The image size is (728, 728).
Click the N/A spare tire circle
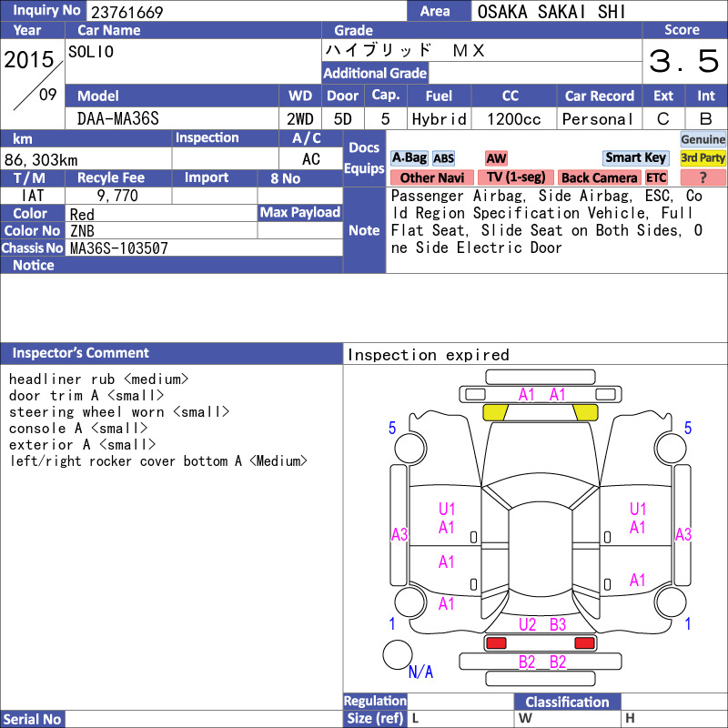pyautogui.click(x=397, y=654)
